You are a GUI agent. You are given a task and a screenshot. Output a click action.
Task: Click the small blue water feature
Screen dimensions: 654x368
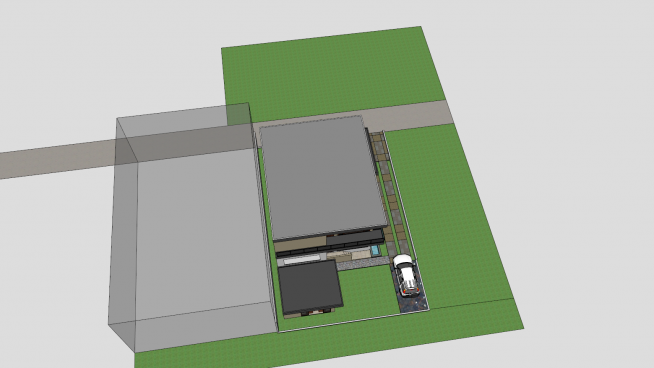pos(375,250)
